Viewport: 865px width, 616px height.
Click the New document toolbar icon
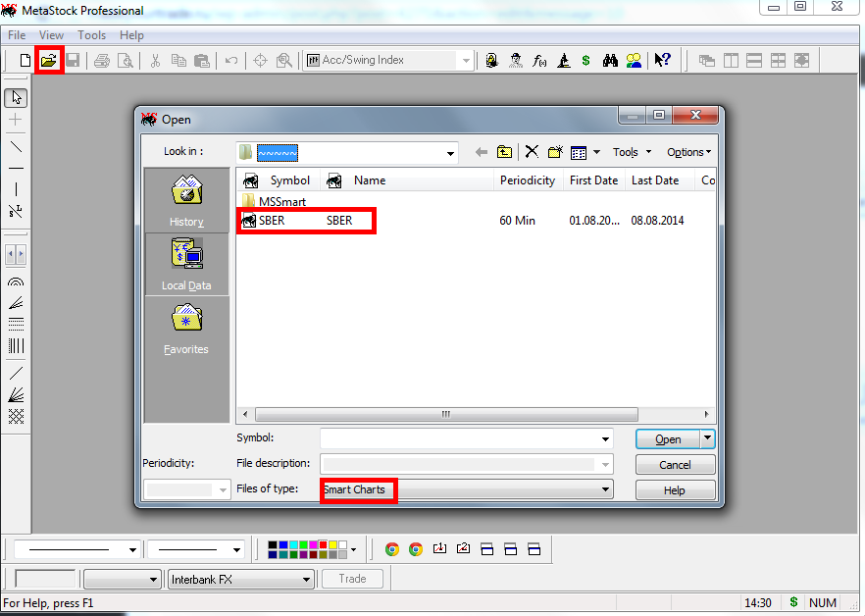tap(25, 60)
